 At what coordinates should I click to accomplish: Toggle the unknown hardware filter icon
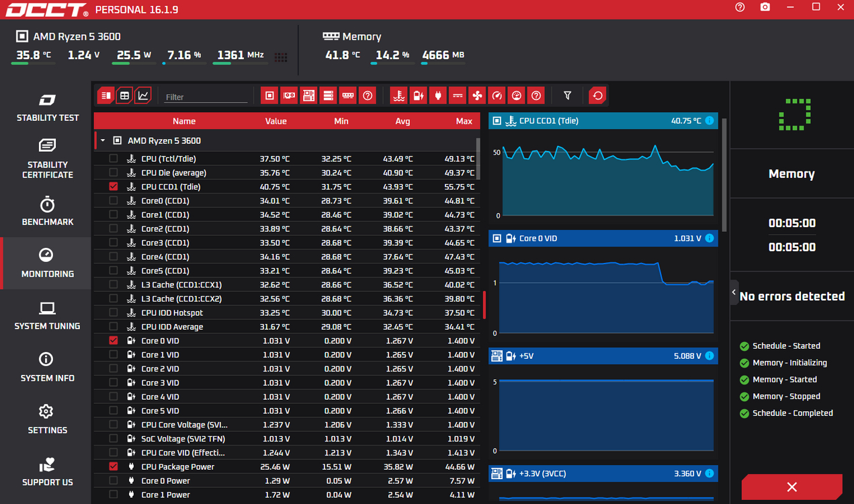(x=367, y=96)
